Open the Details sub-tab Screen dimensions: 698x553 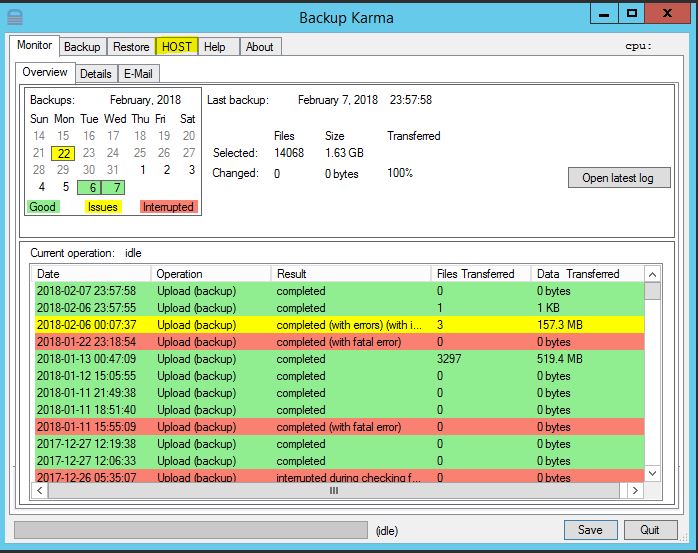[96, 74]
